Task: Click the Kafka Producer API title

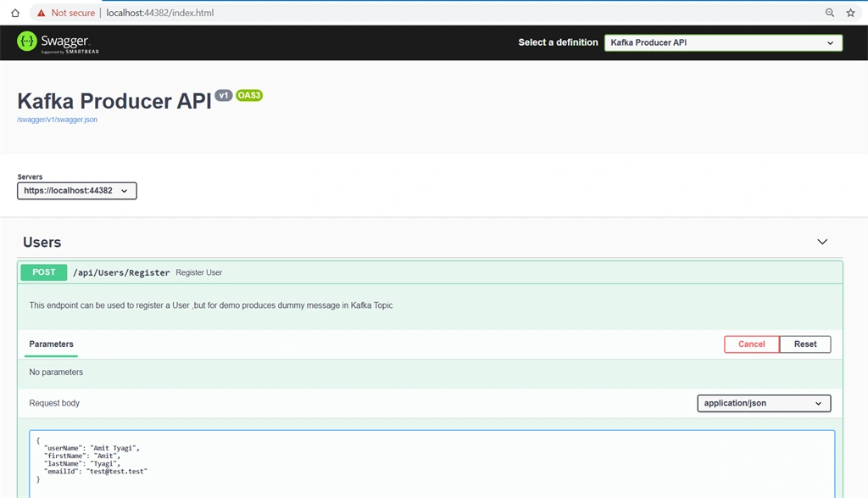Action: [114, 101]
